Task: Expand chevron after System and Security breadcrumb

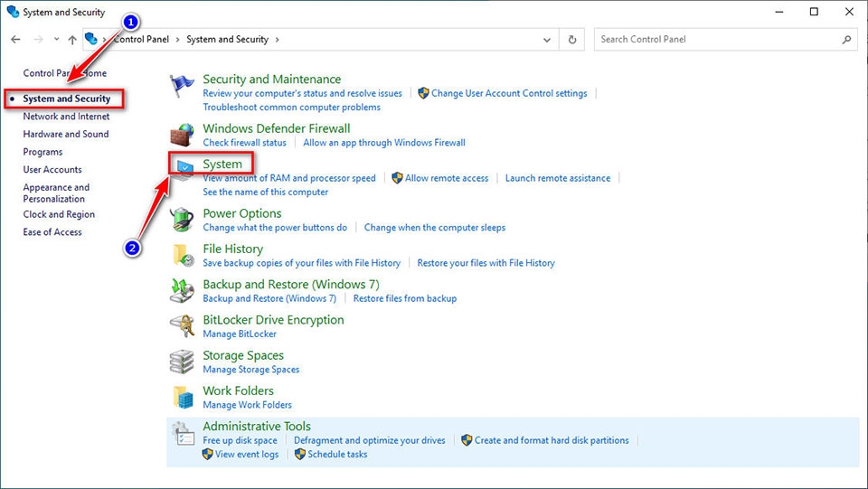Action: (x=277, y=40)
